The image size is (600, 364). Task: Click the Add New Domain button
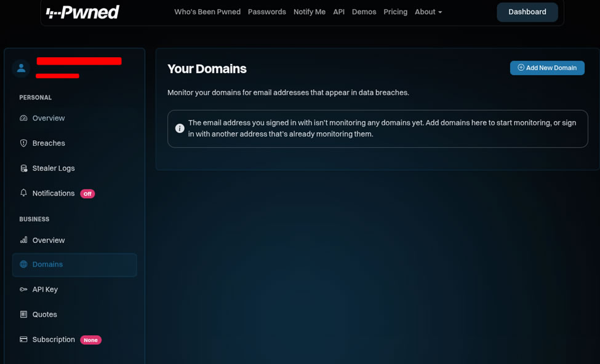pos(546,68)
